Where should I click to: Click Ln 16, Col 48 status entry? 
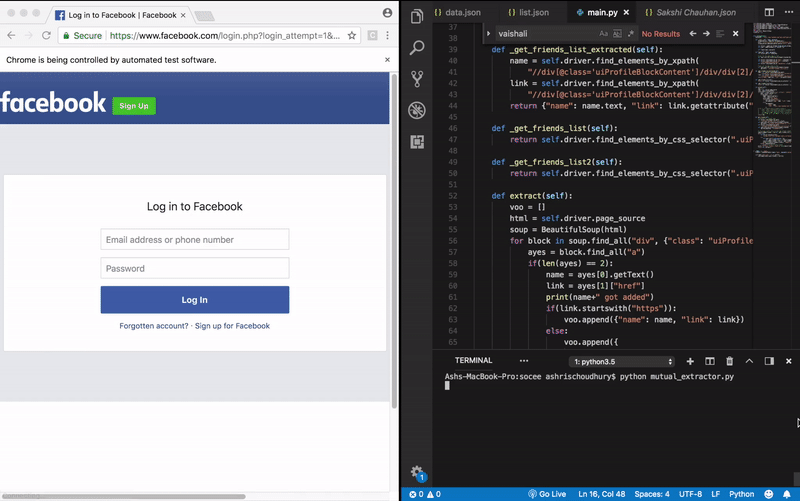(602, 494)
